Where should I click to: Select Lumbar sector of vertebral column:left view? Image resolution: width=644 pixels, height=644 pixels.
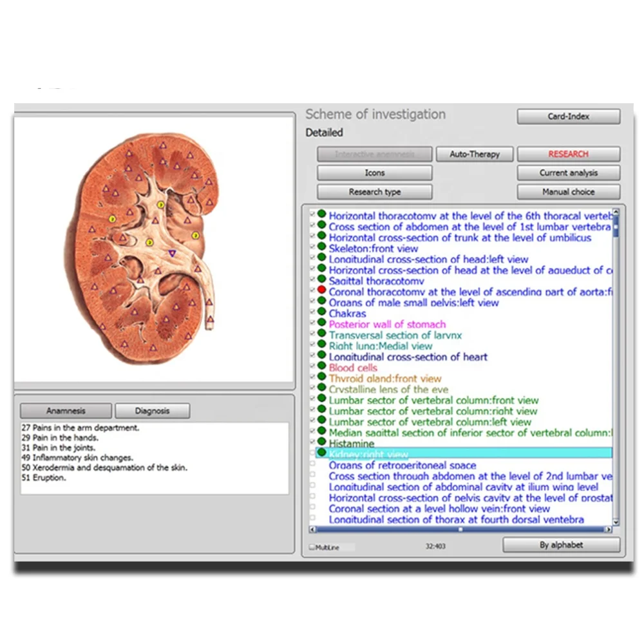[x=430, y=422]
